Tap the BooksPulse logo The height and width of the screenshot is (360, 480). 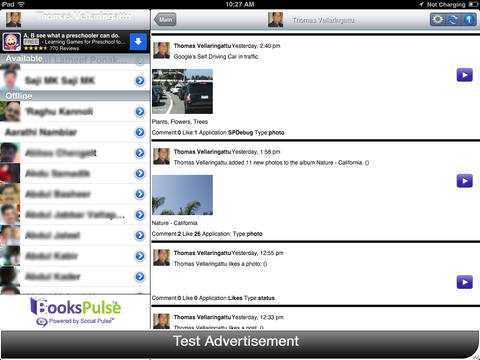[x=76, y=307]
